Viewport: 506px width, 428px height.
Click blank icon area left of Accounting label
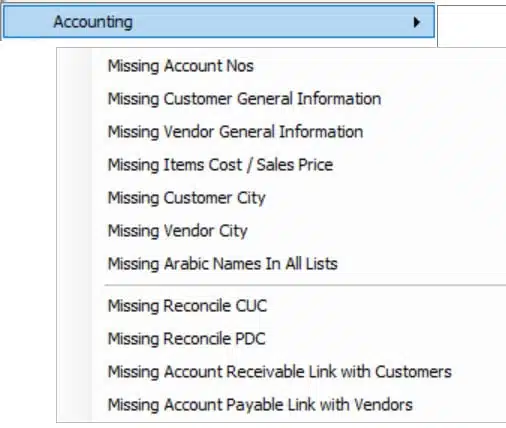(x=28, y=22)
